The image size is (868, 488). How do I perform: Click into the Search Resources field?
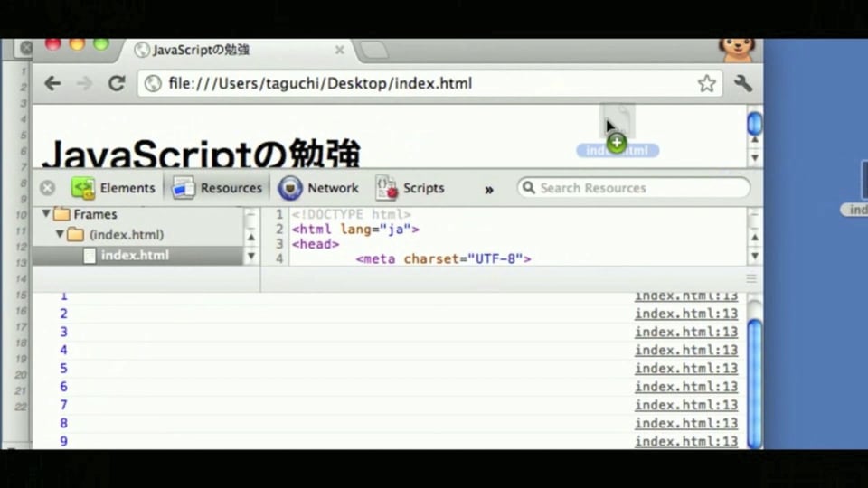pos(634,188)
